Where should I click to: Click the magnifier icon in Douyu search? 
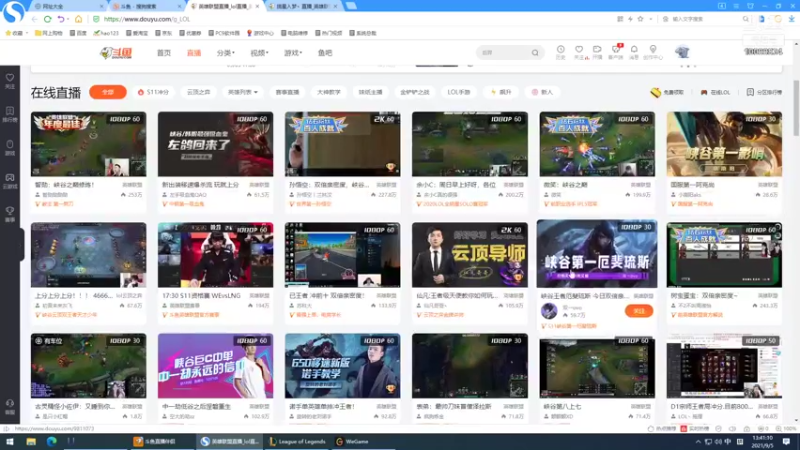click(x=535, y=53)
